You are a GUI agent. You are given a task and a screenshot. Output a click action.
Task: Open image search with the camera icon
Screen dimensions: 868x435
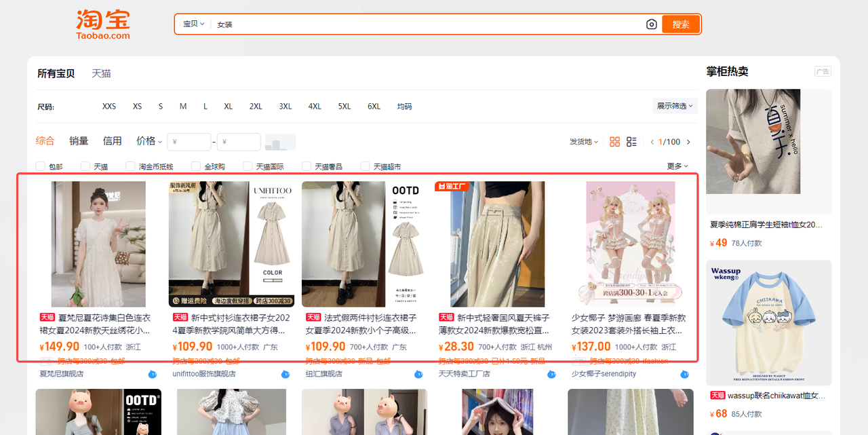pyautogui.click(x=651, y=24)
